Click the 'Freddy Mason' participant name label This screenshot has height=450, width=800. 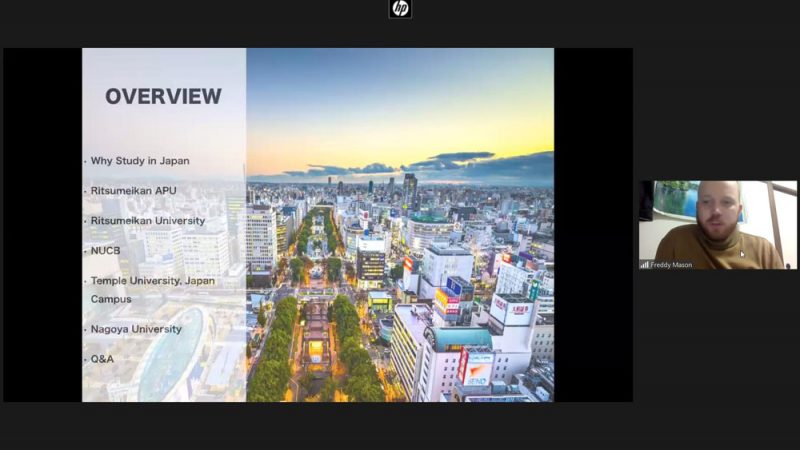(x=671, y=265)
